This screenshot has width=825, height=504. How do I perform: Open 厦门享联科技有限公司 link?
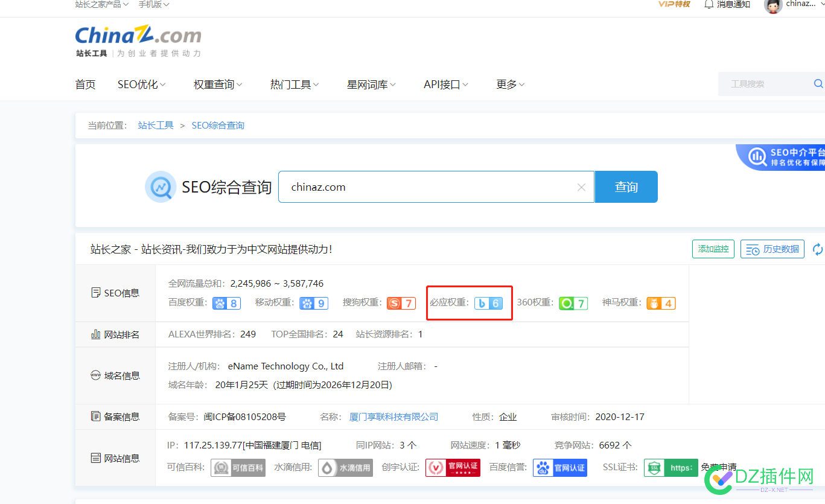(x=394, y=417)
